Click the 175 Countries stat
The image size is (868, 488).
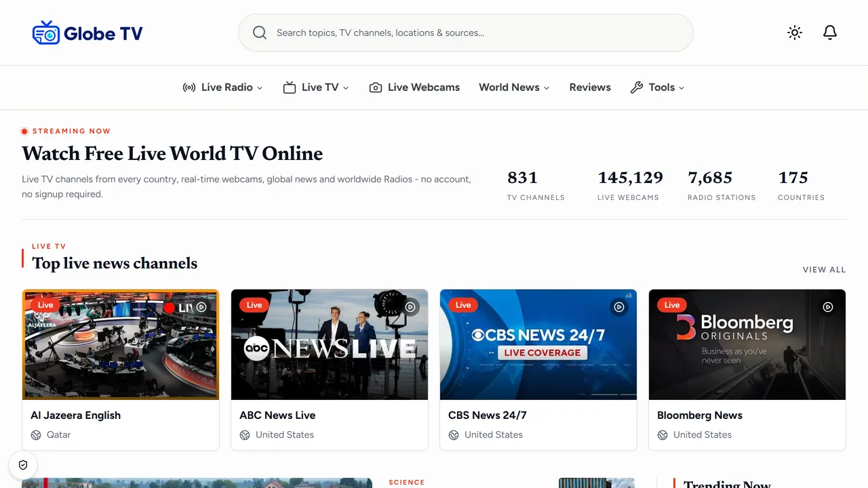802,185
